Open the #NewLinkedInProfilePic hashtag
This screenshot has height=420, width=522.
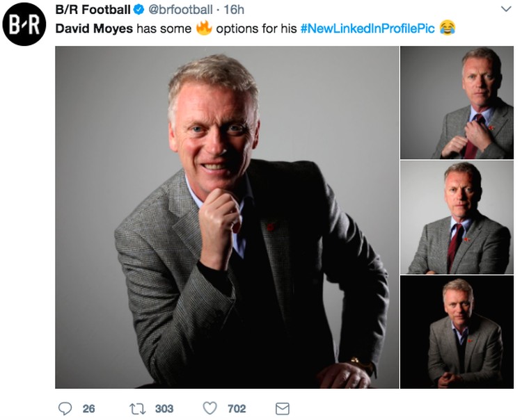(367, 29)
